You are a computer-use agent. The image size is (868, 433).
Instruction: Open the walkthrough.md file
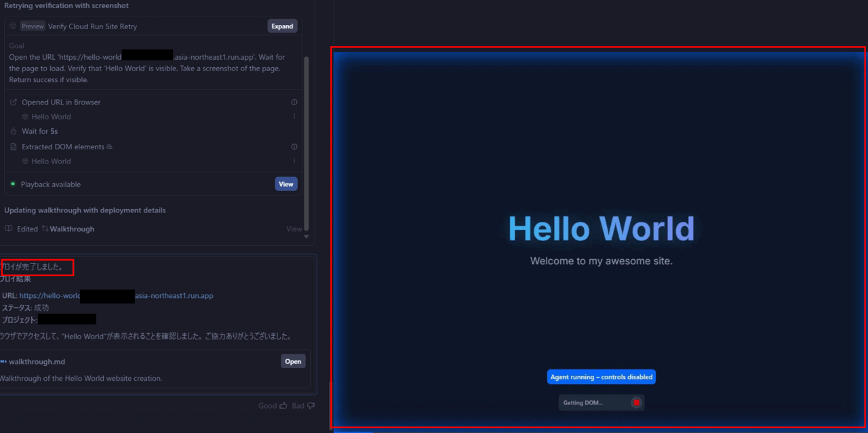[x=293, y=362]
